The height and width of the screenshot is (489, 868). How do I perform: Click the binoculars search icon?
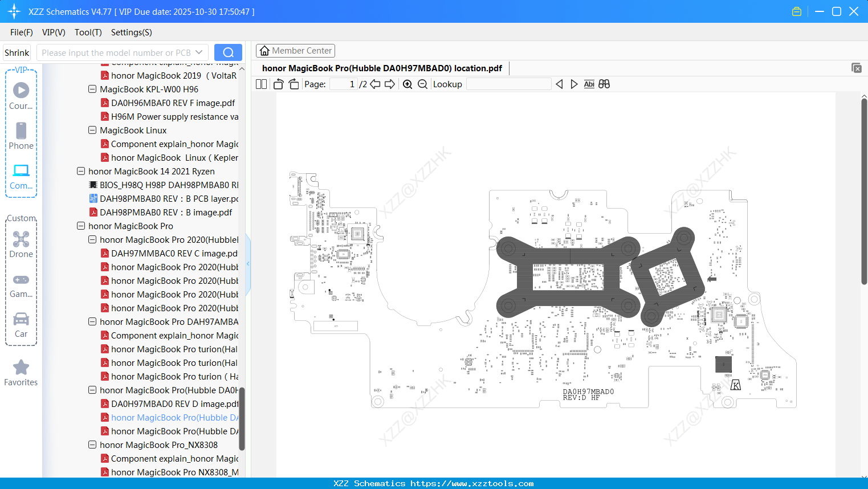coord(604,84)
